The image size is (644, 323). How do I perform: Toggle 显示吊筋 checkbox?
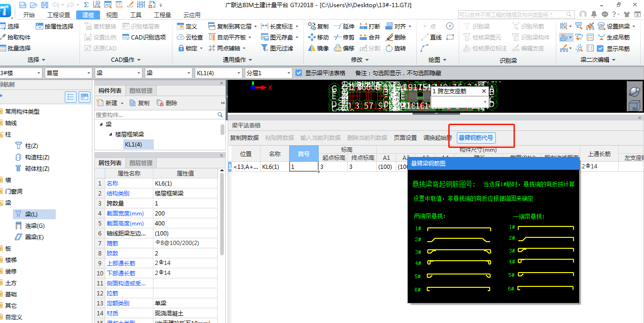[600, 49]
